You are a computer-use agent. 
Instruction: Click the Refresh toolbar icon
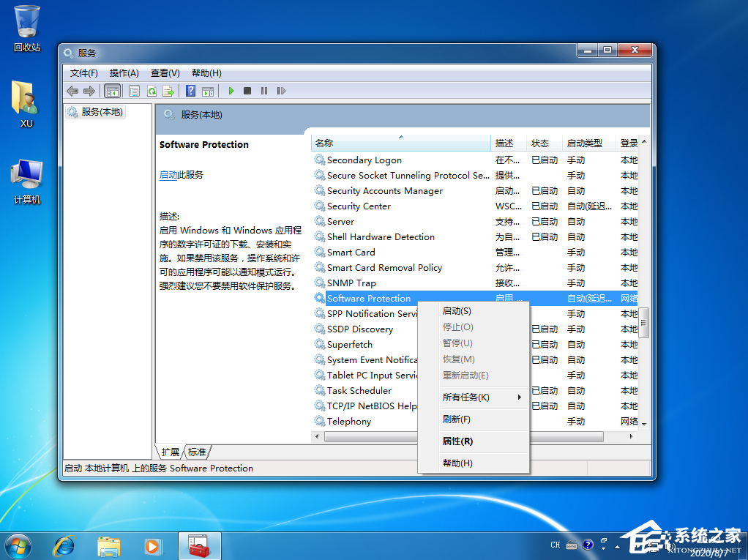[152, 91]
